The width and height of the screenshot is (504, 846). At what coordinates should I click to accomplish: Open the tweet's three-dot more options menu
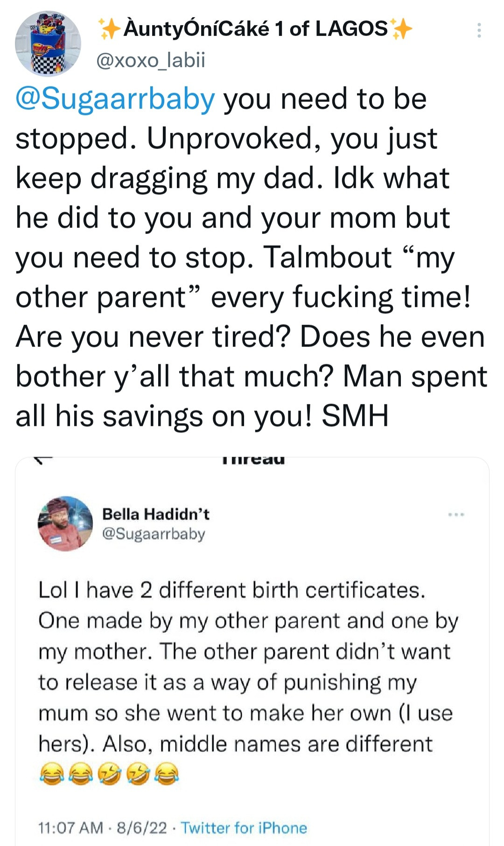tap(479, 31)
